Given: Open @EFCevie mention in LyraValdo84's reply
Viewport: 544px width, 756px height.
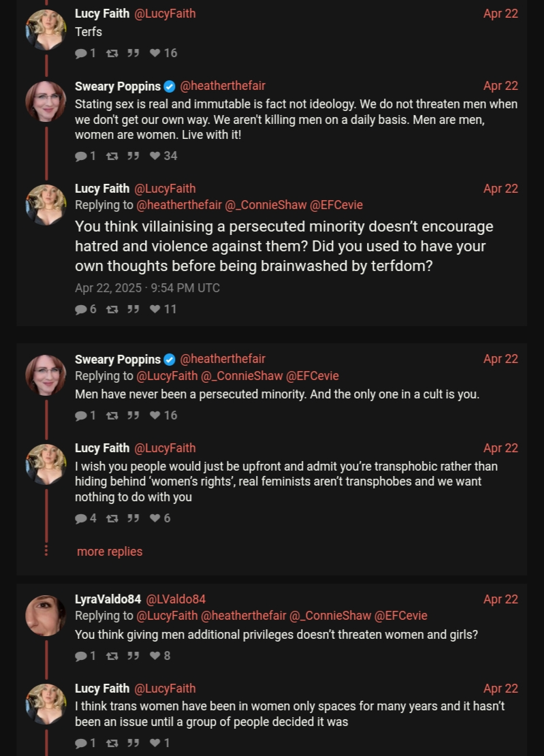Looking at the screenshot, I should click(401, 616).
